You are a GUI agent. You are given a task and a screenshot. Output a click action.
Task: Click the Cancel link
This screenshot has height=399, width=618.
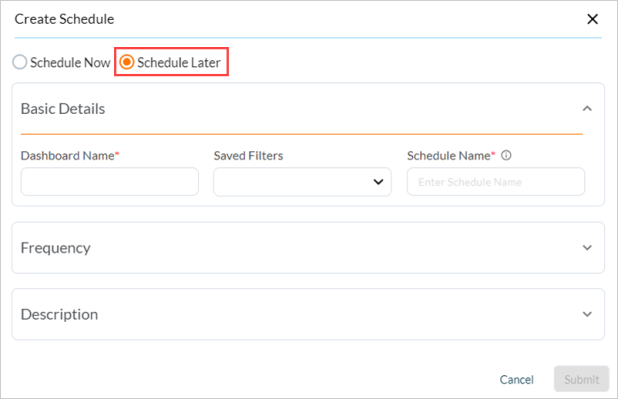pos(516,379)
